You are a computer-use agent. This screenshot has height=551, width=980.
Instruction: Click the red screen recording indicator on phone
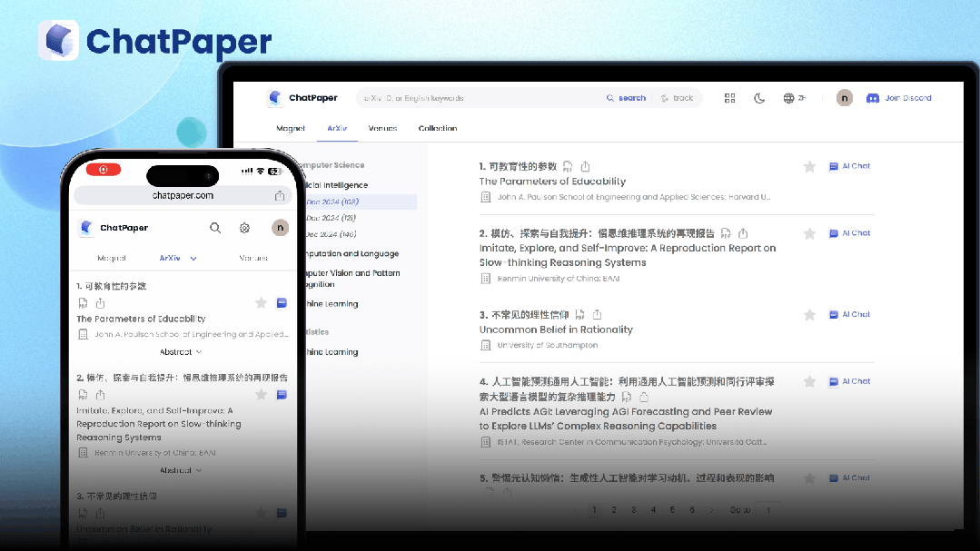click(x=104, y=170)
